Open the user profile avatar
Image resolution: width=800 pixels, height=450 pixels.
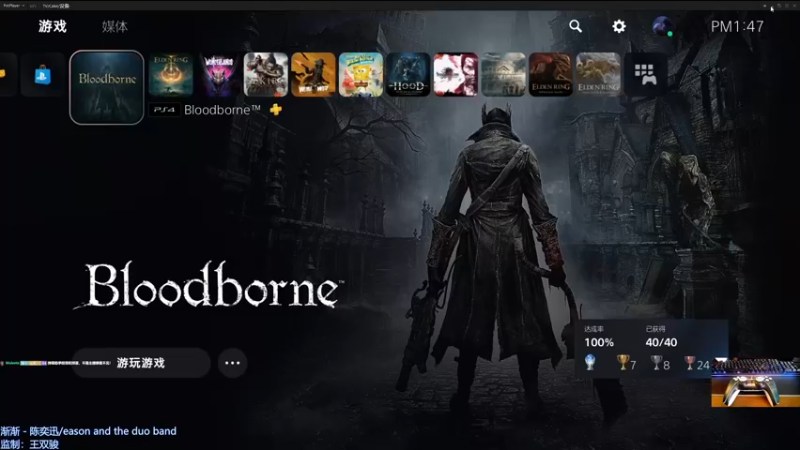point(662,26)
